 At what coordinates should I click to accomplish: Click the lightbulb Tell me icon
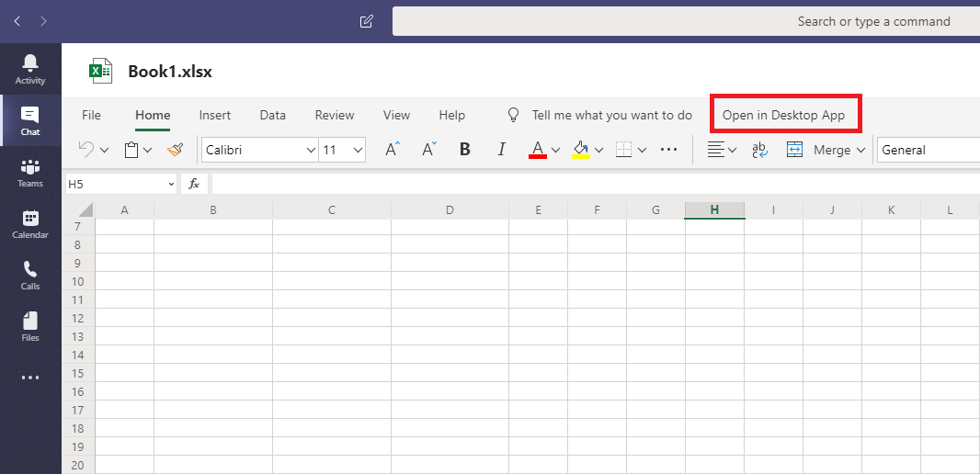click(x=514, y=115)
